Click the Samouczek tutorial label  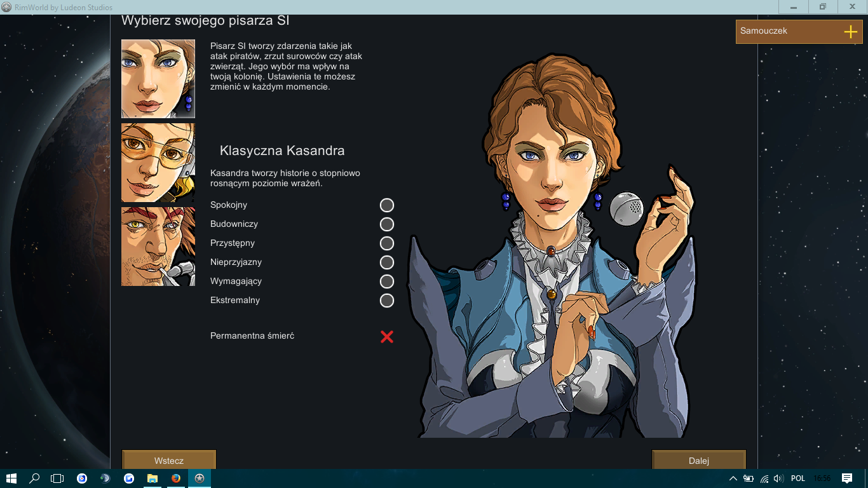(764, 30)
